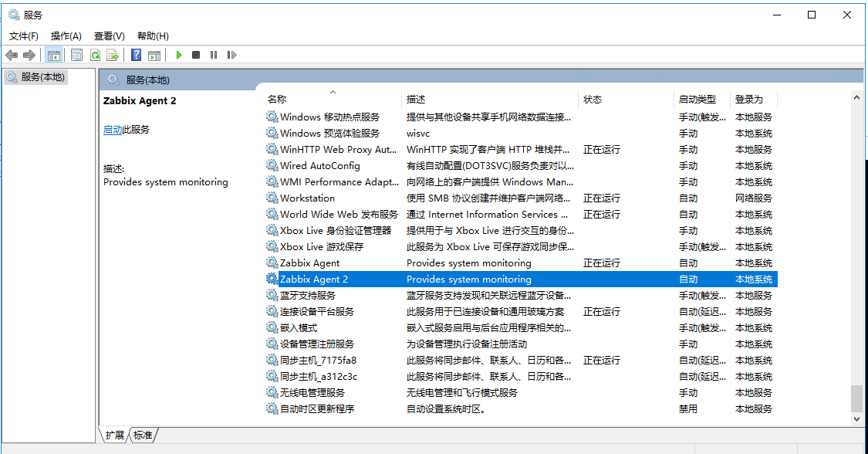Sort by the 名称 column header
The width and height of the screenshot is (868, 454).
click(x=332, y=99)
